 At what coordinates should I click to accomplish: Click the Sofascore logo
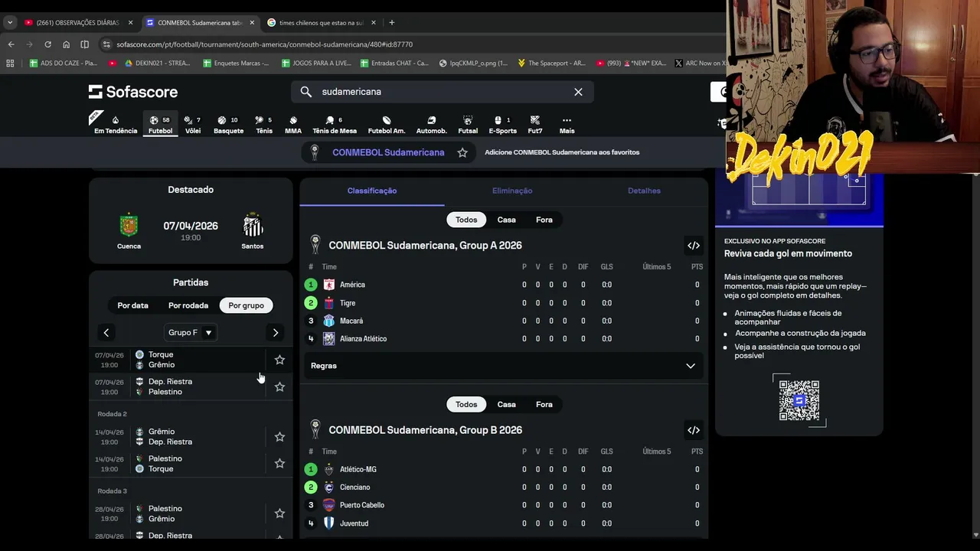(x=133, y=92)
